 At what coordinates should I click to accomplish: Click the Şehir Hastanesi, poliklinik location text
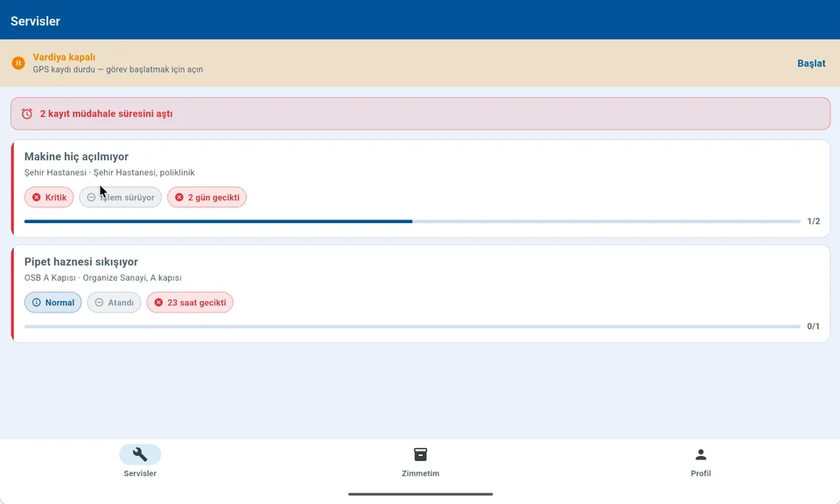click(144, 172)
